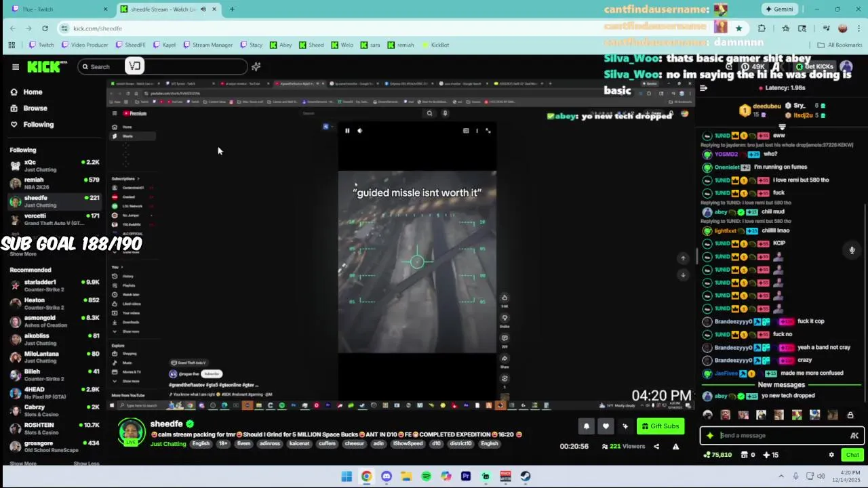Screen dimensions: 868x488
Task: Collapse the chat panel with arrow icon
Action: click(703, 88)
